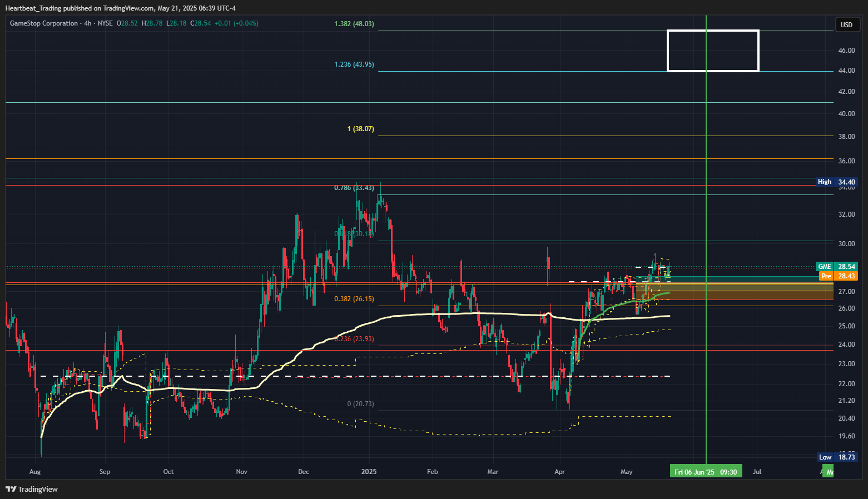
Task: Click 46.00 on the price scale
Action: [846, 51]
